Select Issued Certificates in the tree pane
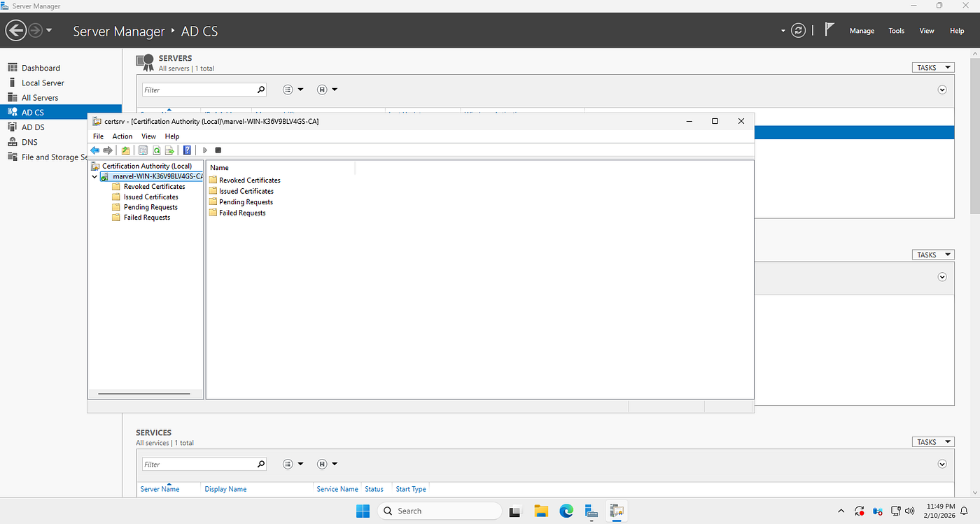This screenshot has height=524, width=980. [150, 197]
